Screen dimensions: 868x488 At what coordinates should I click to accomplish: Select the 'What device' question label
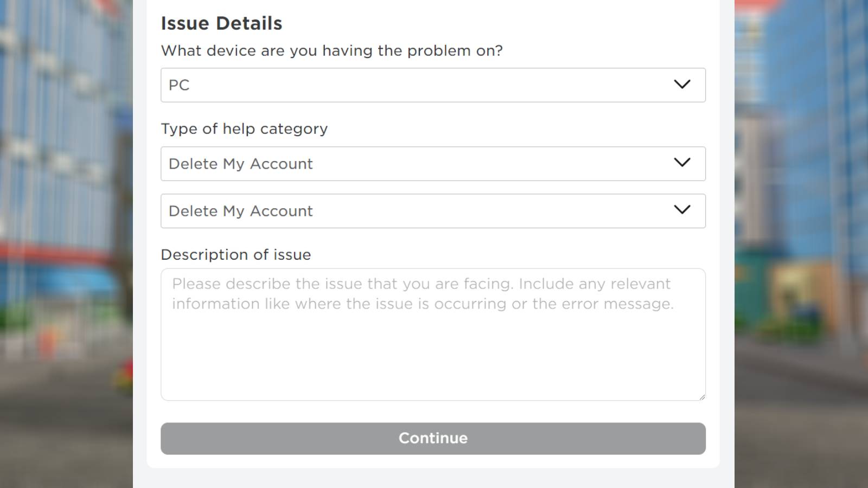coord(331,50)
